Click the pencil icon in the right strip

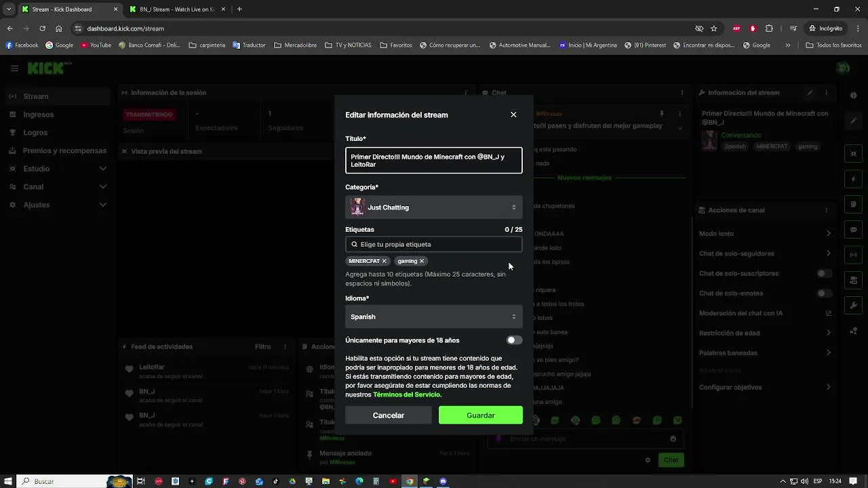[854, 121]
